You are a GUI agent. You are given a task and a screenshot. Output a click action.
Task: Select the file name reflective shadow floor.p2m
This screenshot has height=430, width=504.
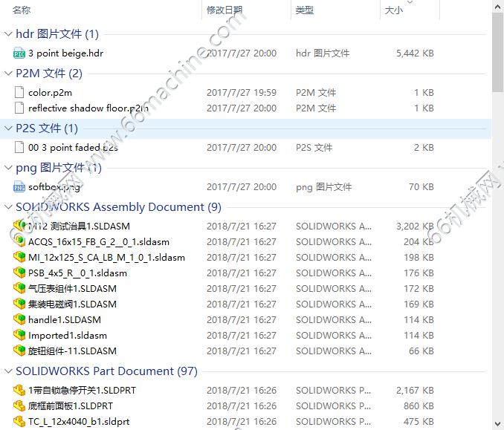pyautogui.click(x=88, y=108)
